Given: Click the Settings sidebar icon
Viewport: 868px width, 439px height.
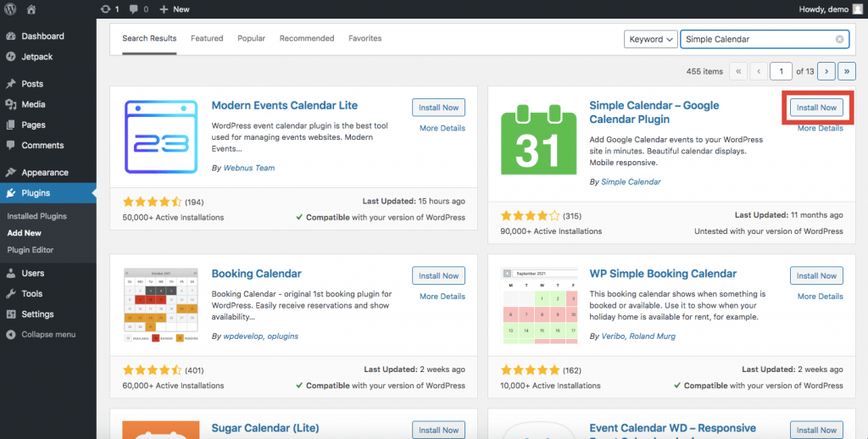Looking at the screenshot, I should point(10,314).
